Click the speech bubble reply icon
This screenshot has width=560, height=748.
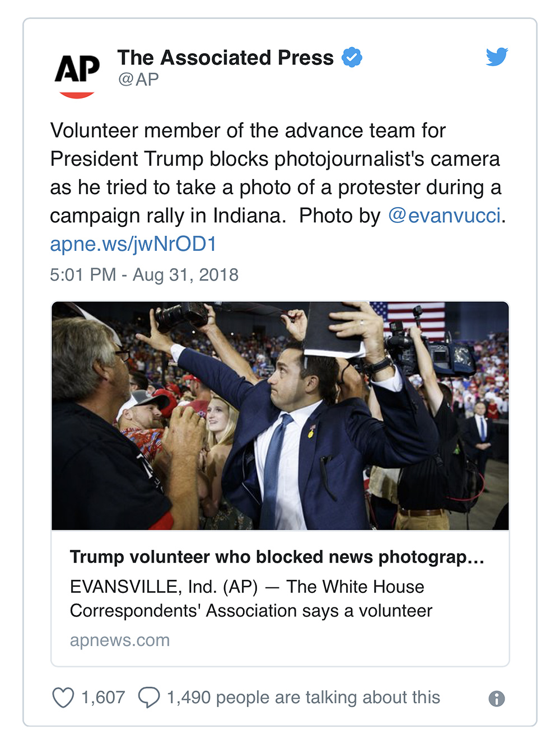149,698
